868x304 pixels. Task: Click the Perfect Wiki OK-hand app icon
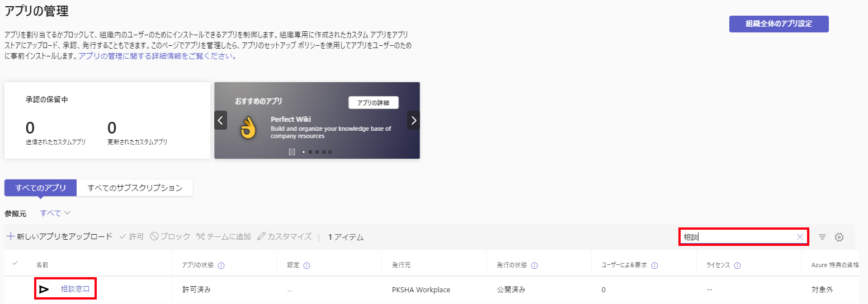tap(247, 128)
